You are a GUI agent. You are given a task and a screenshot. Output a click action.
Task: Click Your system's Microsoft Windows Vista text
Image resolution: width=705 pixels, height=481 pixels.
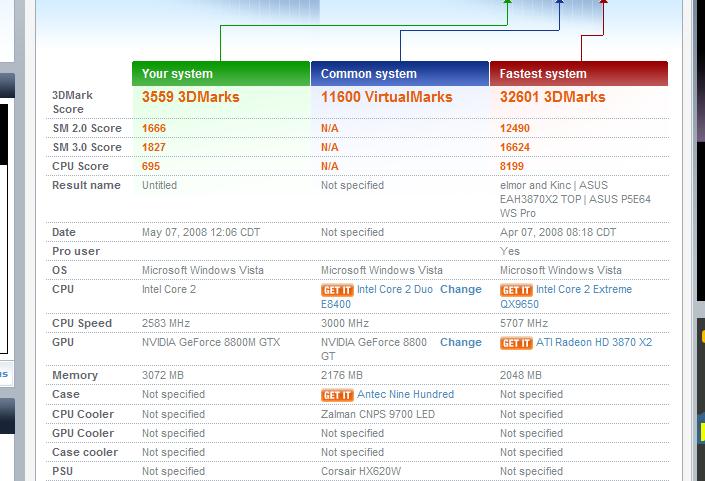(x=203, y=270)
